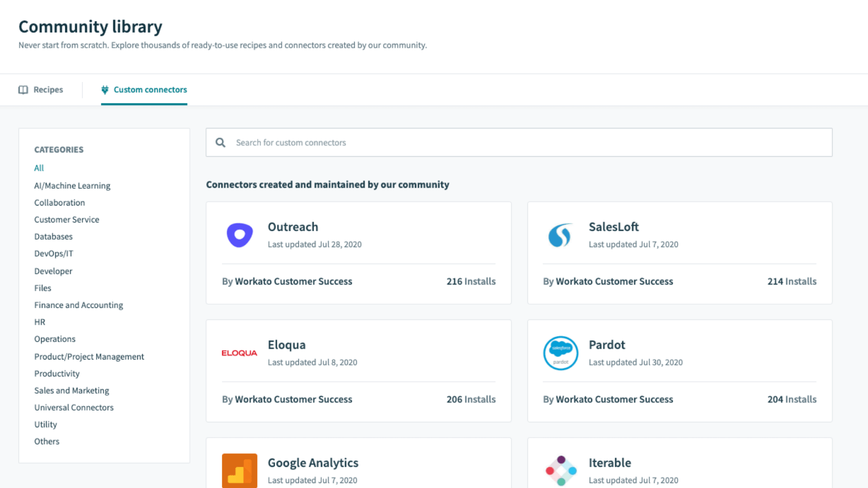Select the Custom connectors tab
Image resolution: width=868 pixels, height=488 pixels.
click(x=144, y=90)
